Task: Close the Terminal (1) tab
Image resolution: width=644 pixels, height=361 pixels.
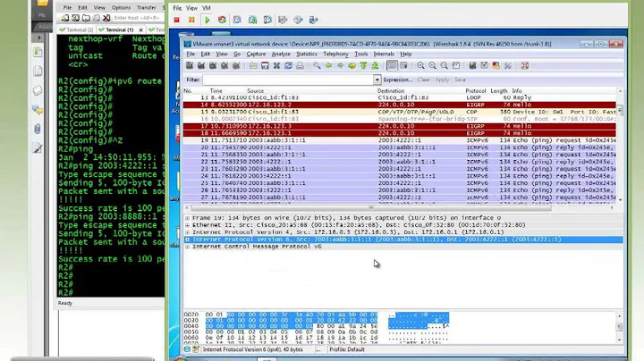Action: click(x=141, y=30)
